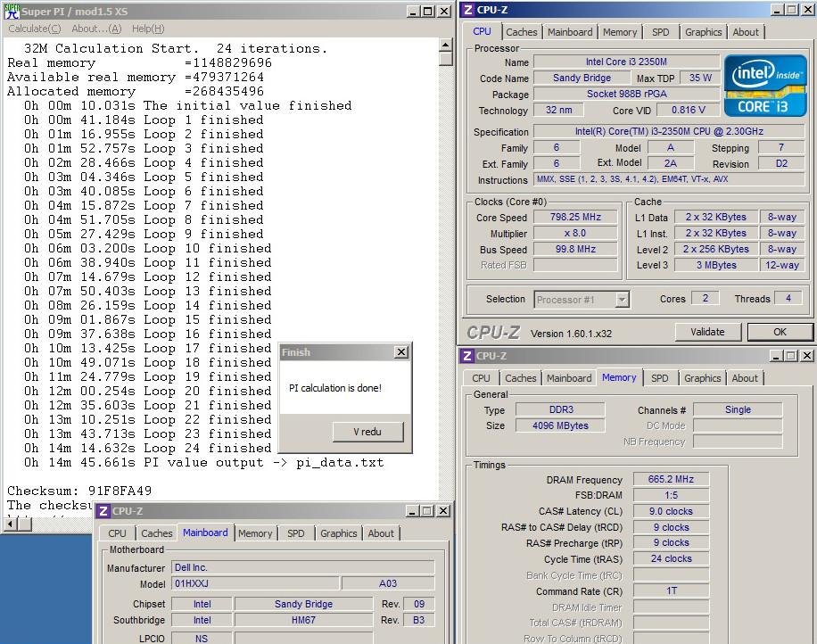
Task: Click Super PI horizontal scrollbar left arrow
Action: tap(10, 524)
